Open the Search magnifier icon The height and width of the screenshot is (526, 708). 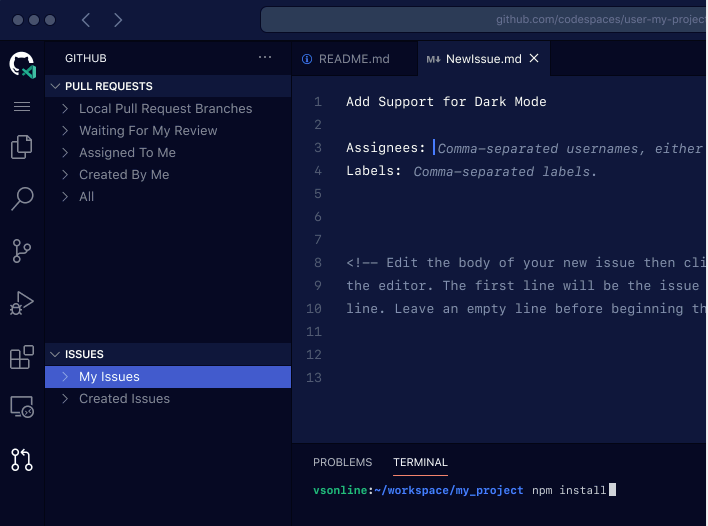click(x=22, y=198)
